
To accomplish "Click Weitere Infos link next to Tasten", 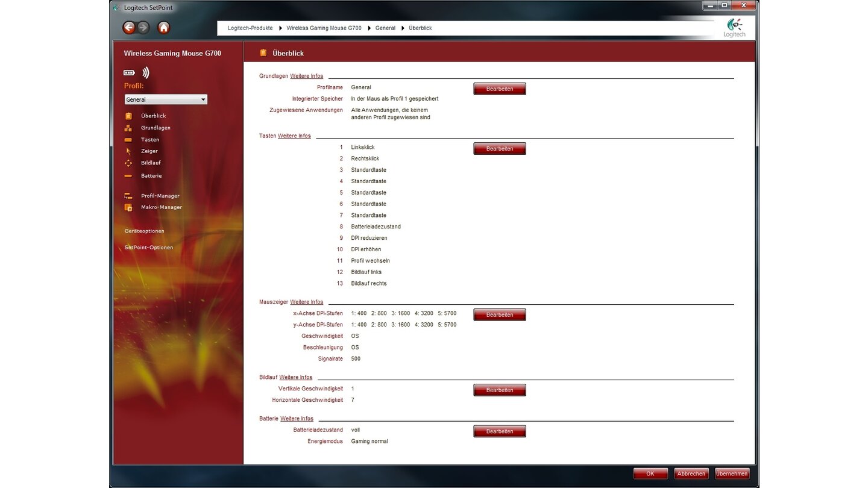I will pyautogui.click(x=294, y=136).
